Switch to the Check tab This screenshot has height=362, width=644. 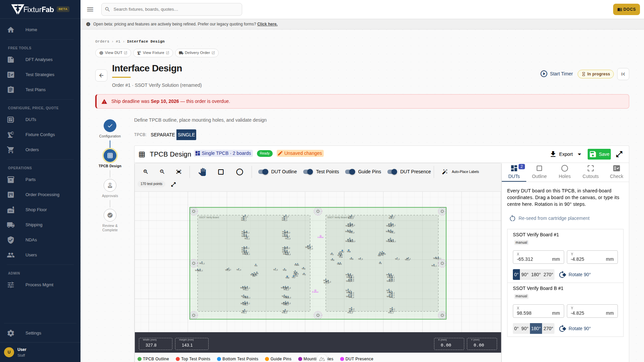616,172
